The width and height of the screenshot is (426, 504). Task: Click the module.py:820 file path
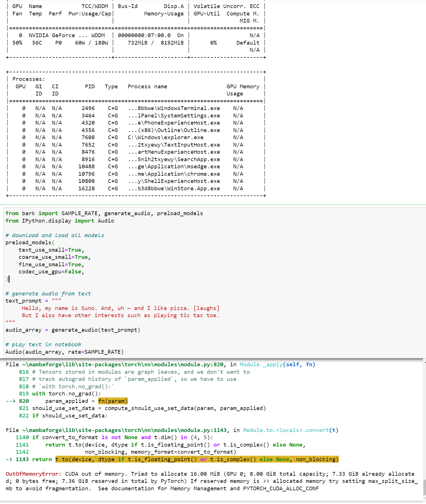123,365
